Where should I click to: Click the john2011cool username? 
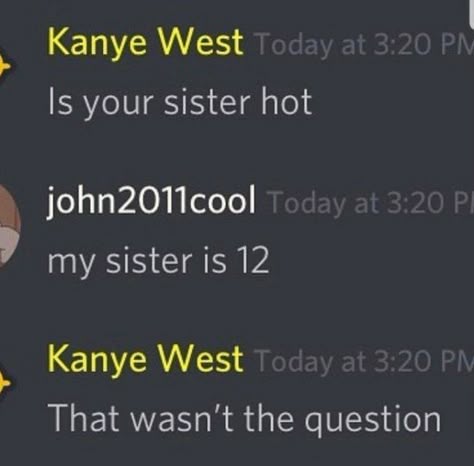pos(152,200)
